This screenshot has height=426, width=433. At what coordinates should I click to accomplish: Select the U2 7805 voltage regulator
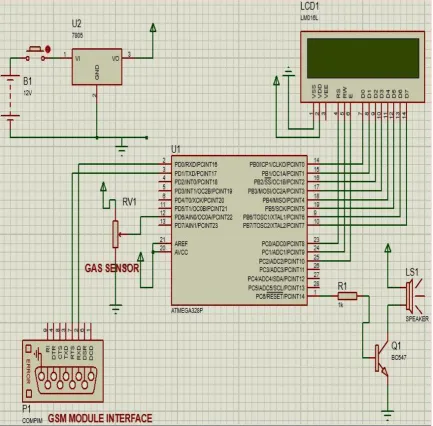point(97,67)
